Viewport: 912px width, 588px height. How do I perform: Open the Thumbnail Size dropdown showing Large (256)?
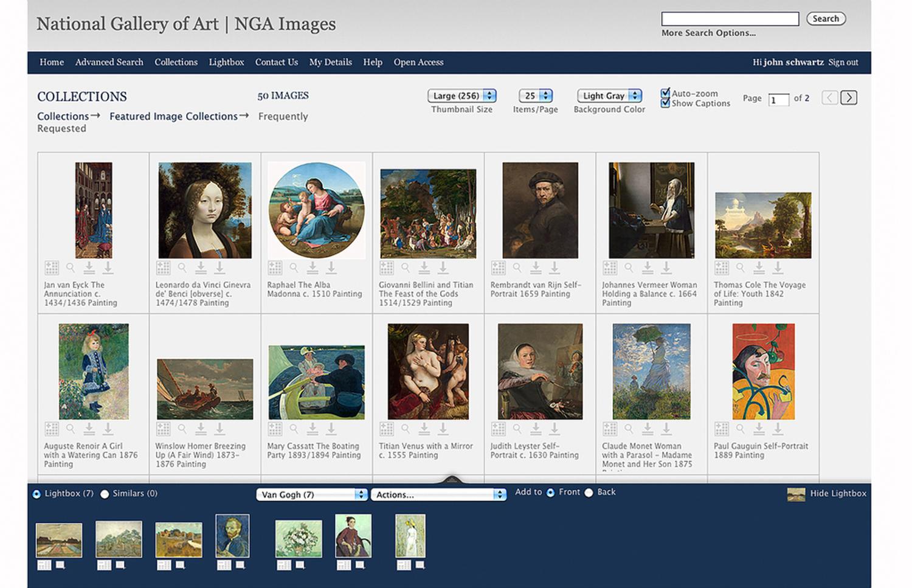click(x=462, y=96)
